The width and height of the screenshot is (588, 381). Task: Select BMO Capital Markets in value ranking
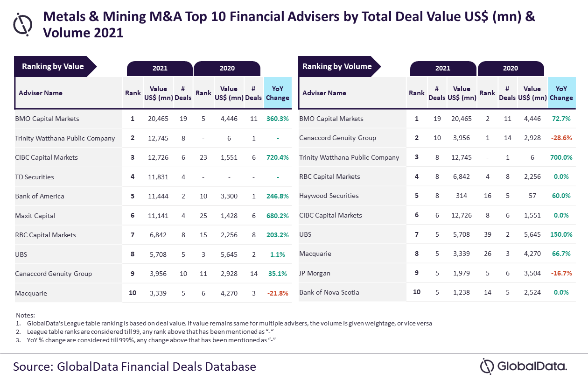coord(47,119)
